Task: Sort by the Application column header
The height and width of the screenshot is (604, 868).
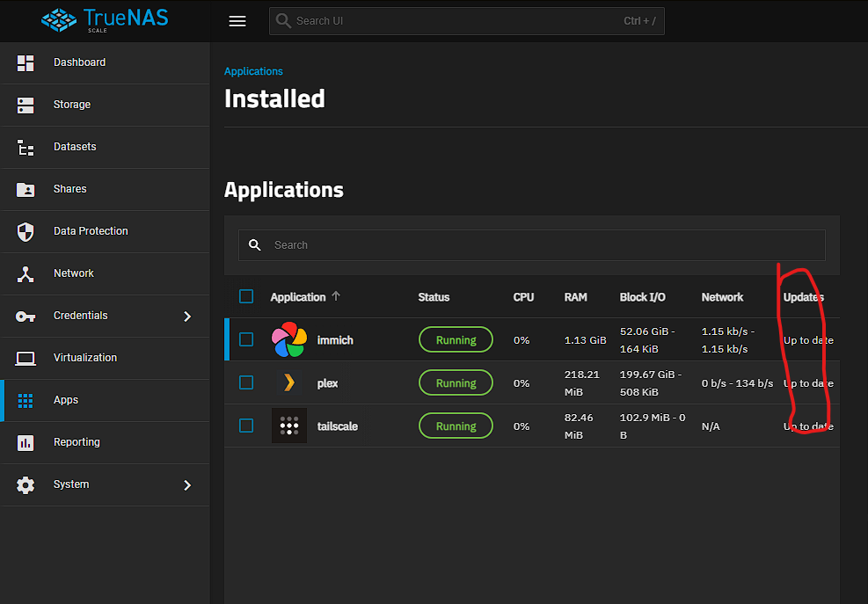Action: (x=298, y=297)
